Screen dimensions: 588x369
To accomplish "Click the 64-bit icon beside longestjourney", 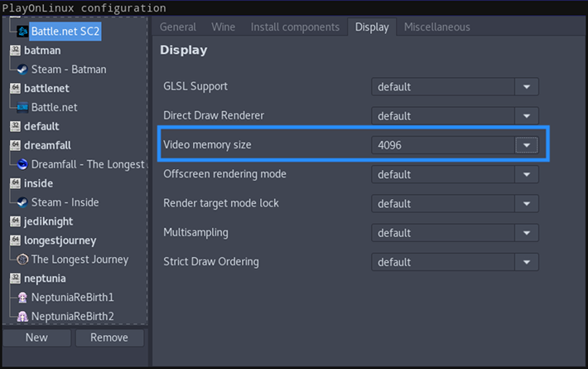I will pyautogui.click(x=15, y=240).
